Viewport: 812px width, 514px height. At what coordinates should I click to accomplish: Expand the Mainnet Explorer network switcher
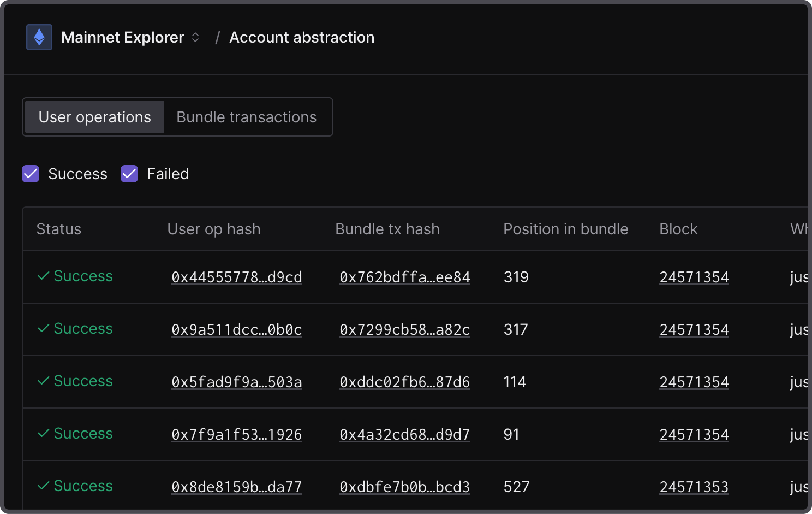195,37
